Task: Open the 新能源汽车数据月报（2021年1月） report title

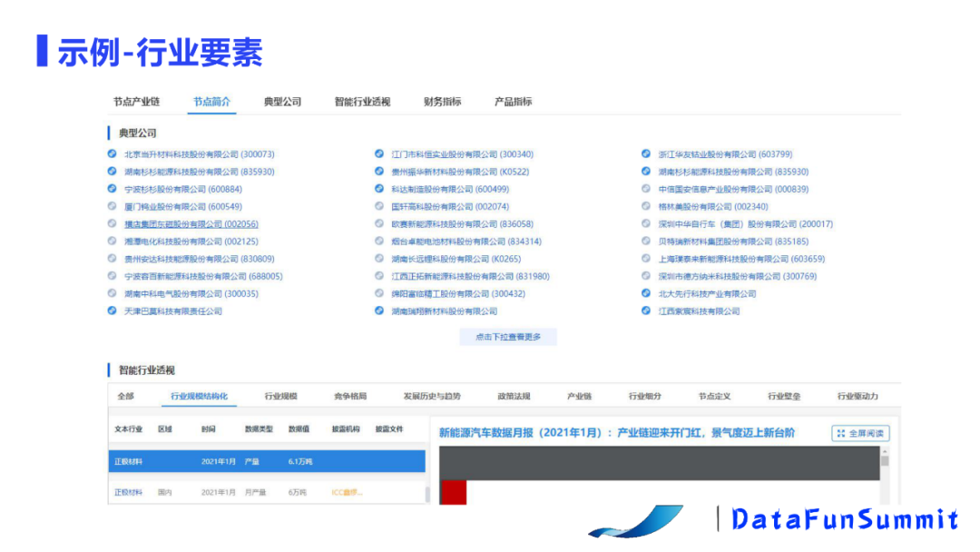Action: pyautogui.click(x=617, y=432)
